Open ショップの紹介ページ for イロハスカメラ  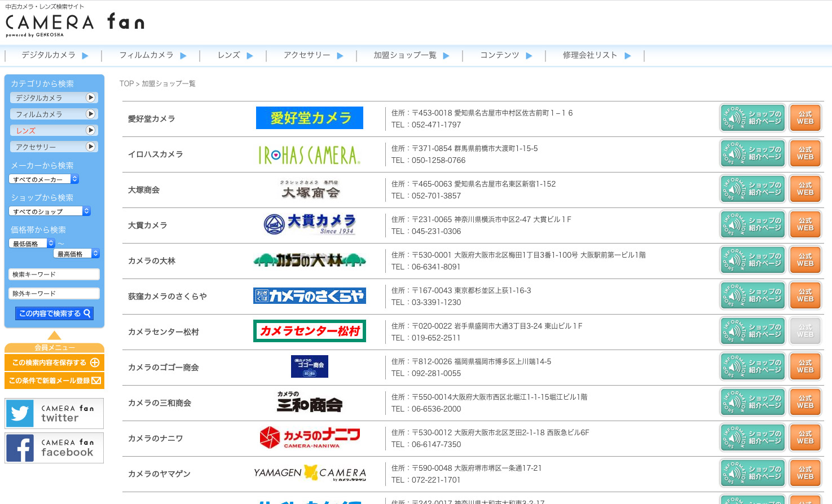pyautogui.click(x=753, y=153)
